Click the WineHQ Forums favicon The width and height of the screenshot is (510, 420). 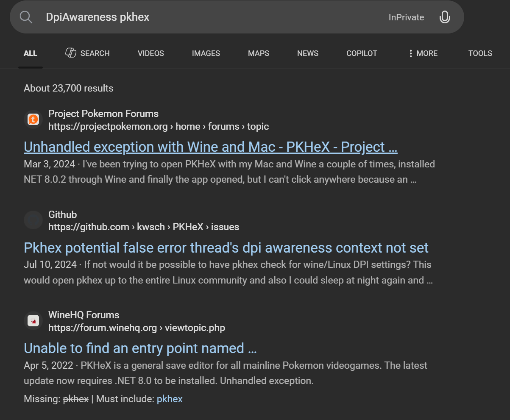pos(33,321)
